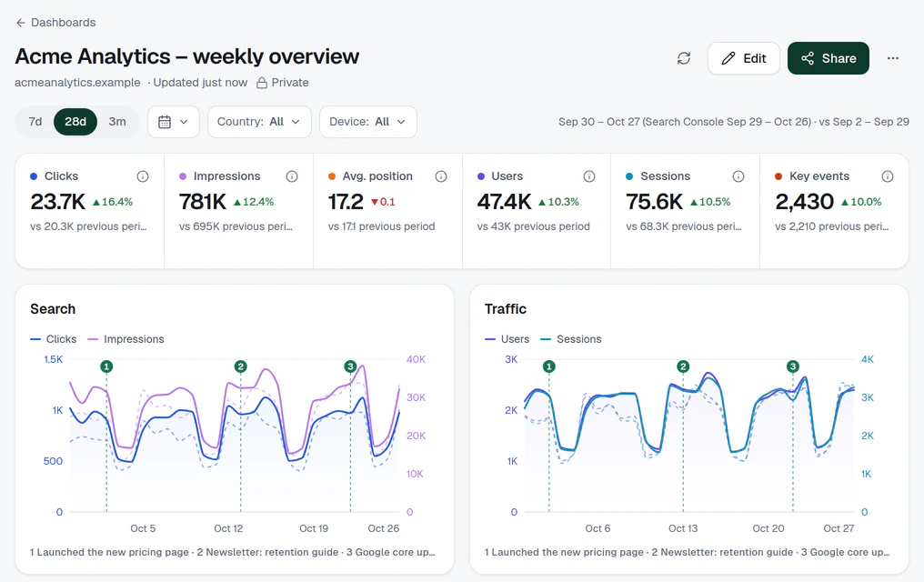
Task: Click the Traffic chart title
Action: (506, 309)
